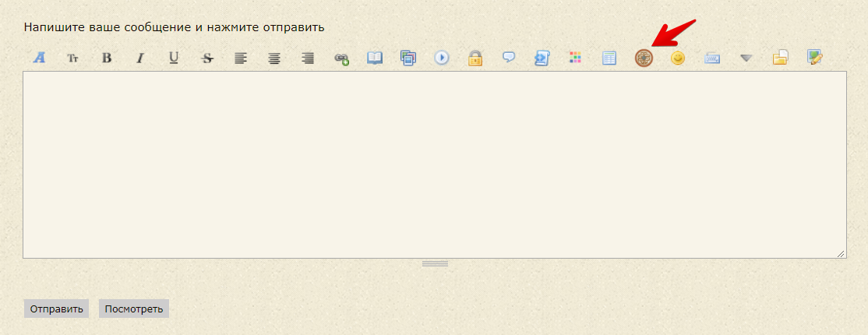Expand extra tags with gray triangle
The height and width of the screenshot is (335, 868).
click(746, 58)
